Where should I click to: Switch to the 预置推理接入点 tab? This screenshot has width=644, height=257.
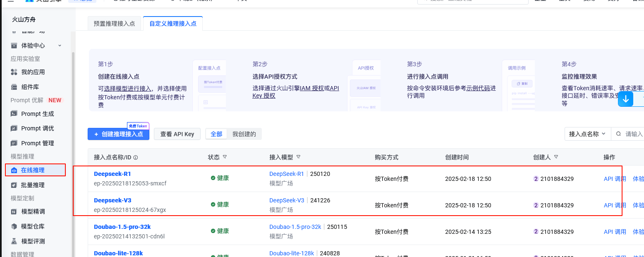tap(115, 24)
